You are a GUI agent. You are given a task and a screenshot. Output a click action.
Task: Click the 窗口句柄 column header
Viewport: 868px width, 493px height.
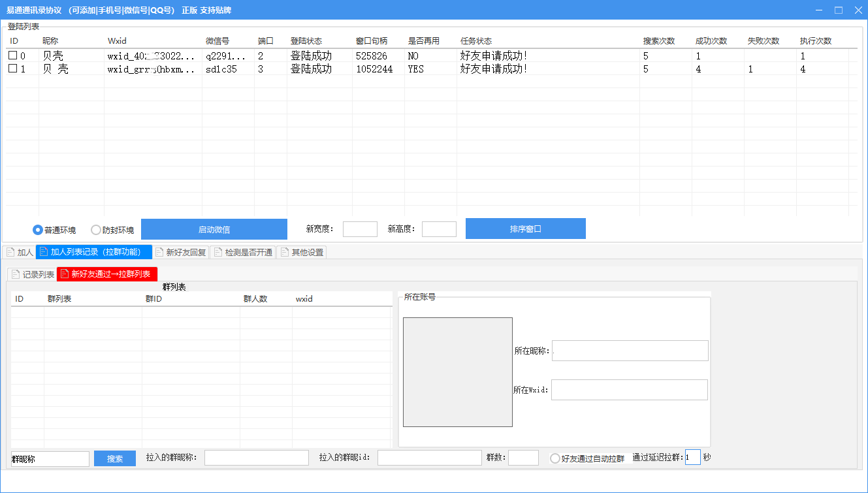pos(372,40)
